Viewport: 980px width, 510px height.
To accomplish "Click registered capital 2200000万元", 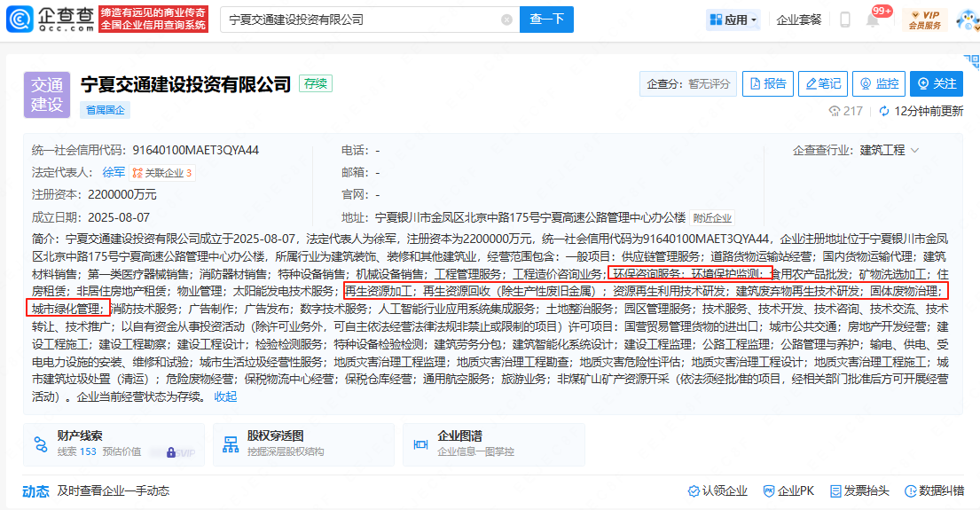I will click(122, 195).
